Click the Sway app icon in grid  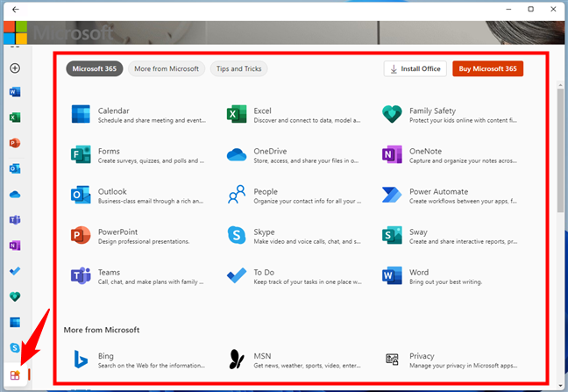click(392, 235)
